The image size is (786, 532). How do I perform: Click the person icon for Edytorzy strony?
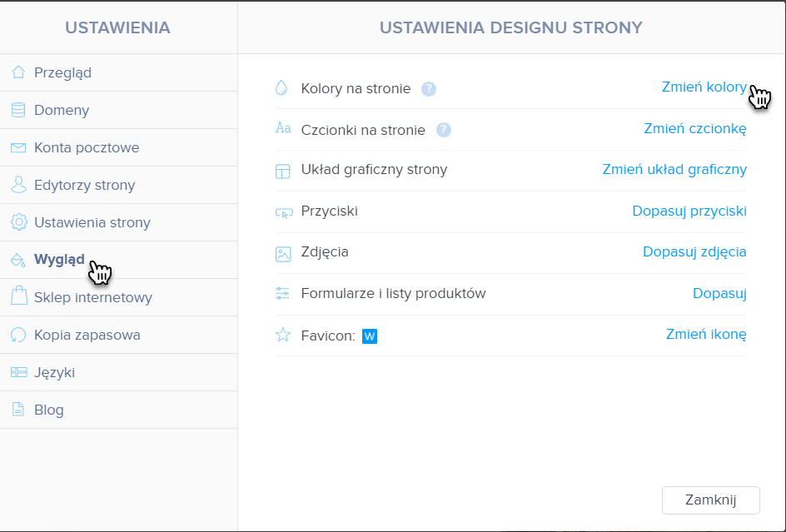click(18, 185)
